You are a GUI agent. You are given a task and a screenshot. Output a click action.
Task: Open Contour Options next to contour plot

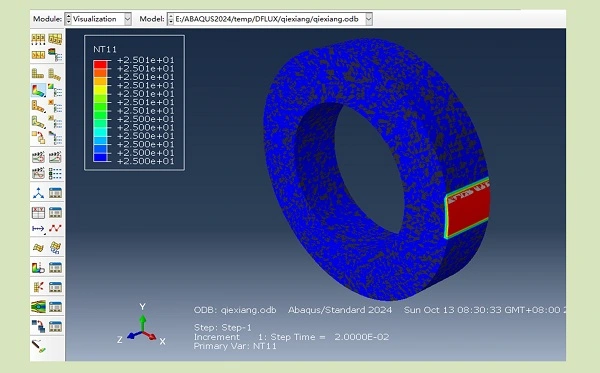click(55, 90)
